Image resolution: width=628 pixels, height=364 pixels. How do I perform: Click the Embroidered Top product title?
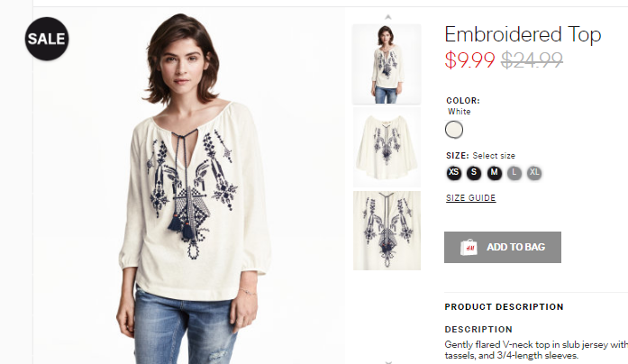coord(523,34)
